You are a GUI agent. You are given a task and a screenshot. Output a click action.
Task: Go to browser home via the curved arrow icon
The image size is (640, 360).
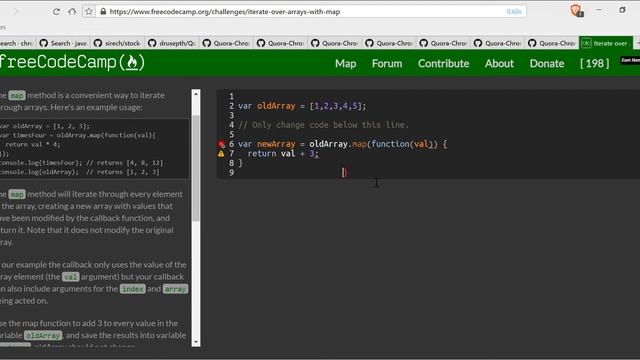click(x=72, y=11)
